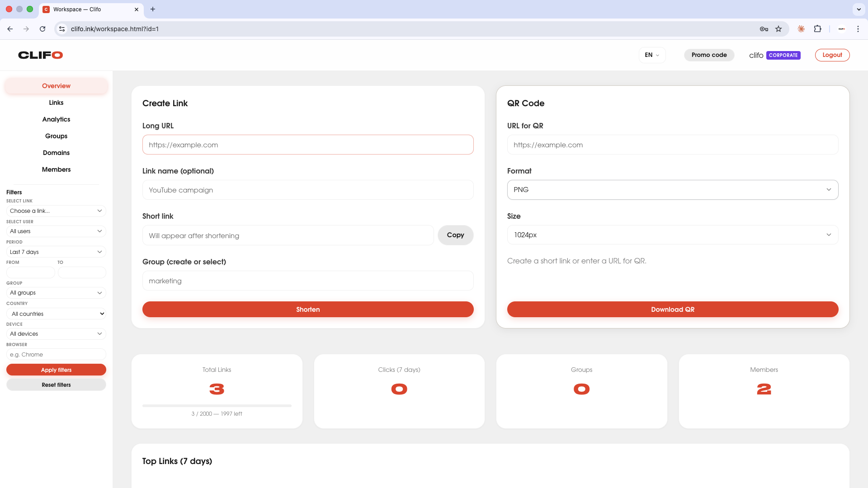This screenshot has height=488, width=868.
Task: Focus the Long URL input field
Action: (x=307, y=145)
